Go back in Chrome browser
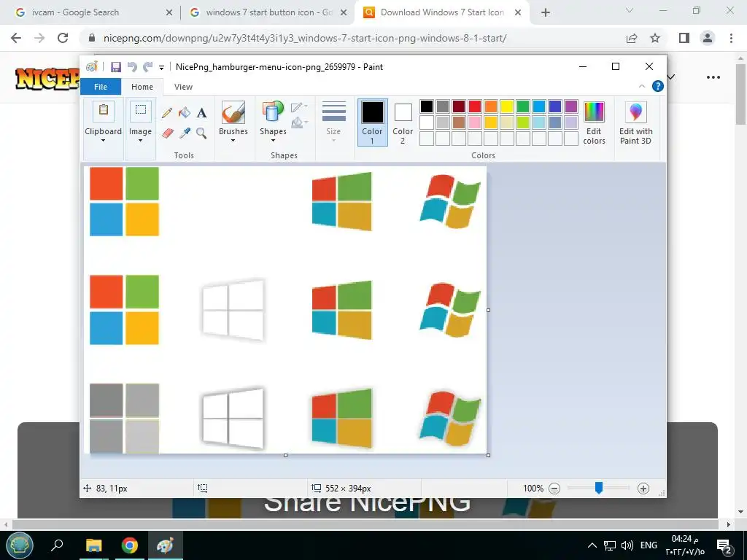The height and width of the screenshot is (560, 747). pos(16,38)
